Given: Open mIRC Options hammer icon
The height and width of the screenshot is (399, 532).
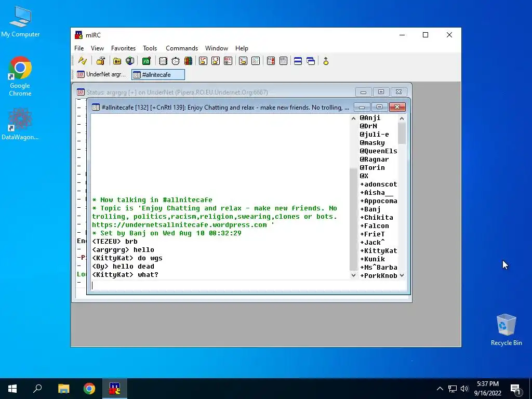Looking at the screenshot, I should point(101,61).
